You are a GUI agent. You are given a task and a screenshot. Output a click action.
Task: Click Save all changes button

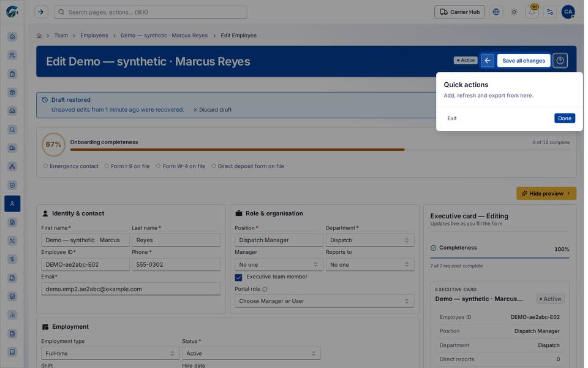click(524, 61)
